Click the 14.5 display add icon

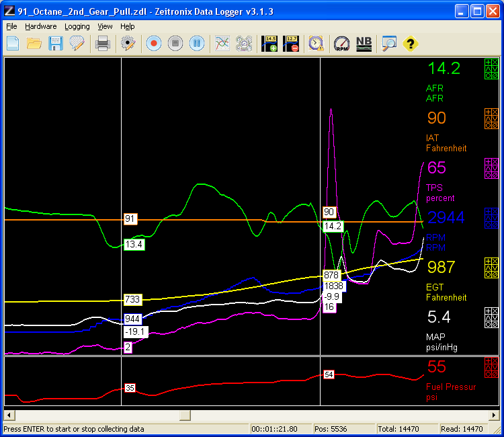[271, 44]
